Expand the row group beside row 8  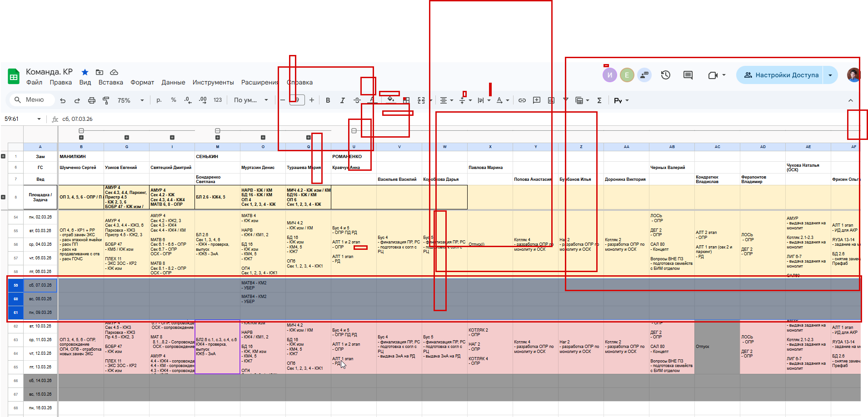coord(3,197)
